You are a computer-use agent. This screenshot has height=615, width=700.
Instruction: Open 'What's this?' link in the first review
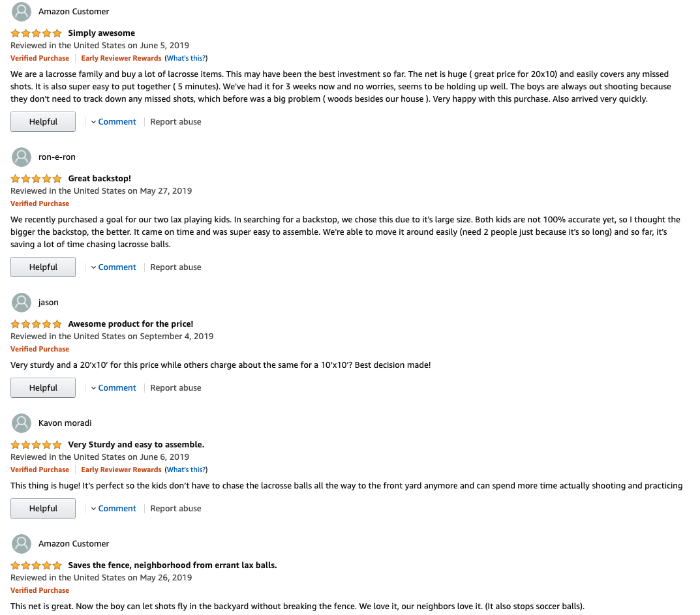coord(186,59)
